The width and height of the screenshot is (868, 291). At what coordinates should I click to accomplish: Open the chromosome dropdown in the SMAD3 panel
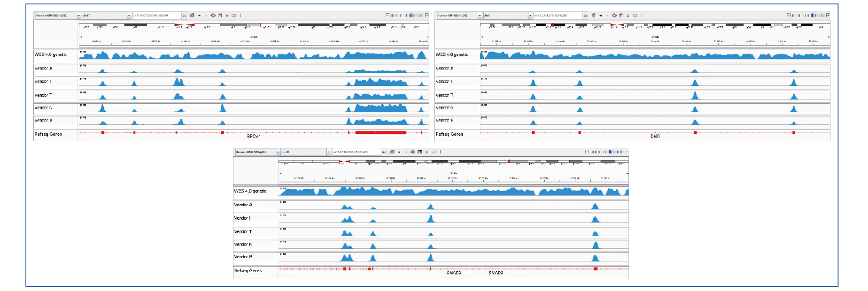point(328,152)
